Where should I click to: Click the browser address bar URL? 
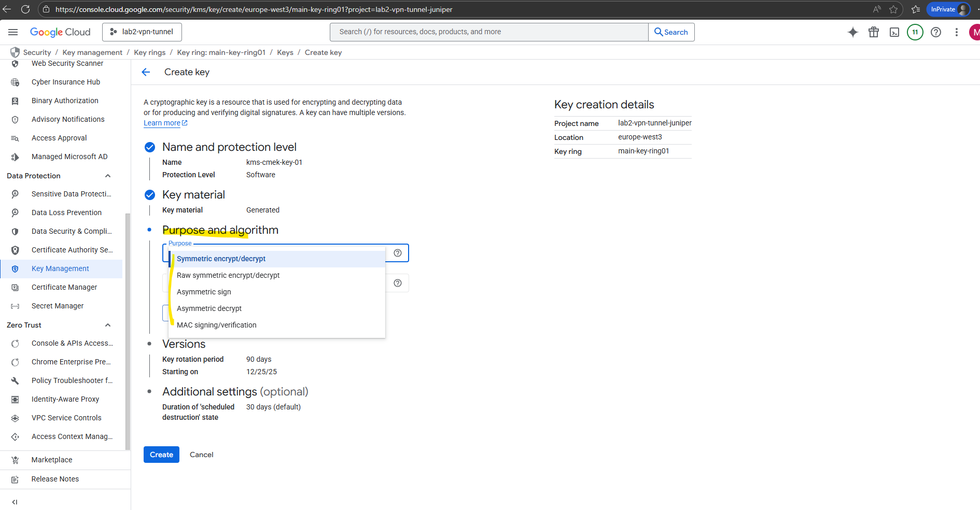(254, 9)
